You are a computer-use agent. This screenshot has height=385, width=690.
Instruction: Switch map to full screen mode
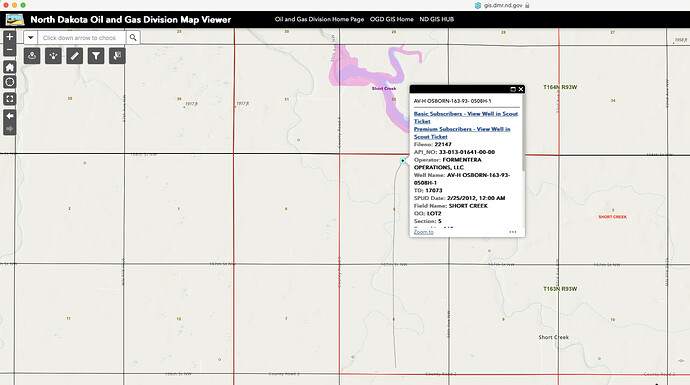(10, 99)
